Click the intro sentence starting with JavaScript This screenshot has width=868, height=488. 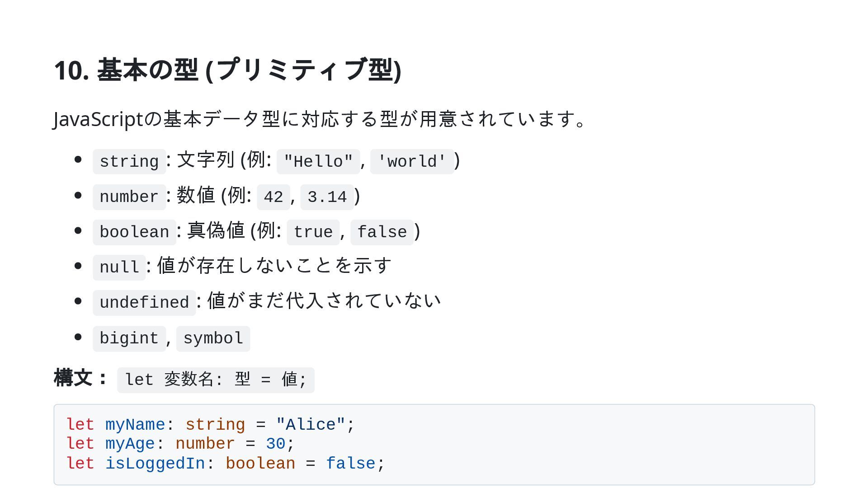coord(319,119)
